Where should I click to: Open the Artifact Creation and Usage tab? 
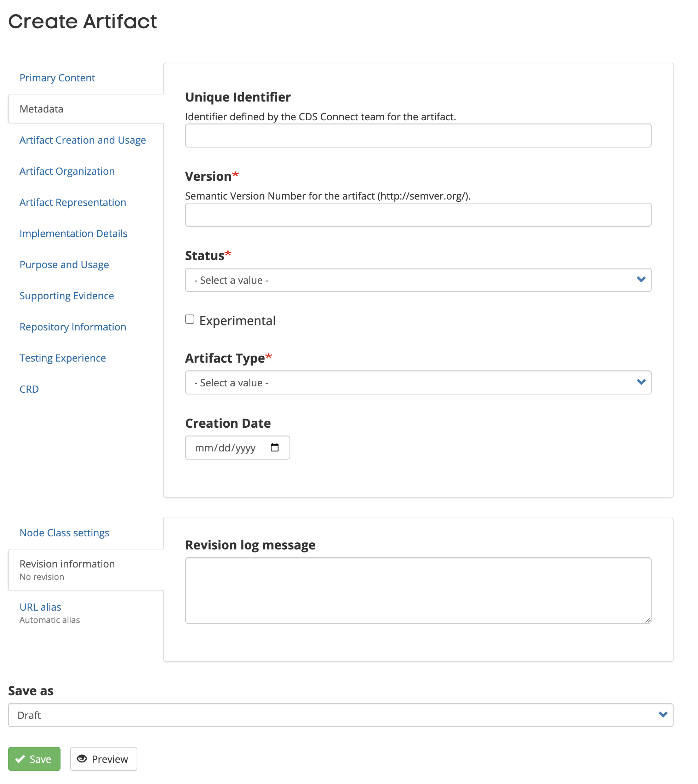click(x=82, y=140)
